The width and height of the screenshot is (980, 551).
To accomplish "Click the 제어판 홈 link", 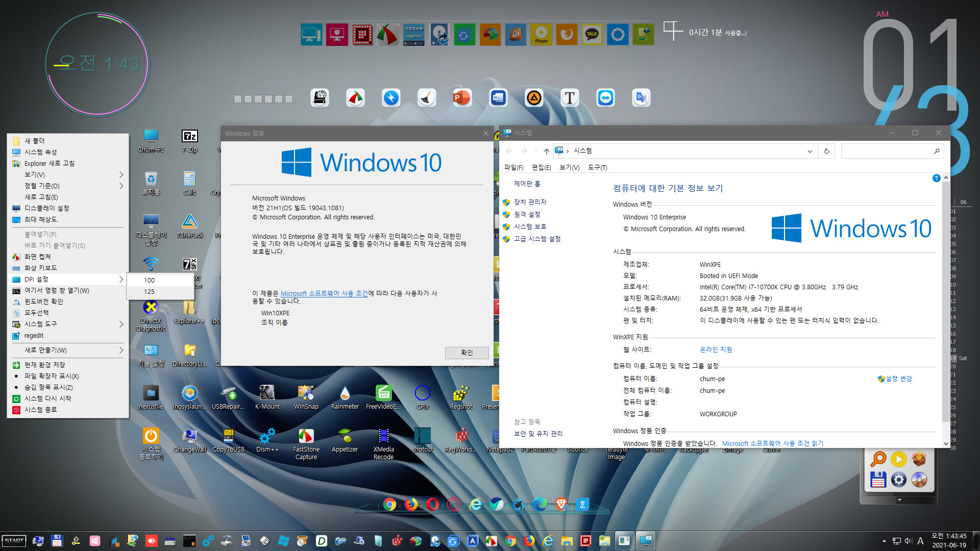I will click(527, 184).
